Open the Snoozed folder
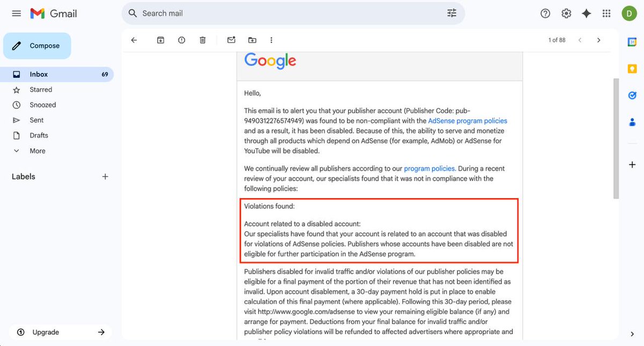 (x=57, y=105)
